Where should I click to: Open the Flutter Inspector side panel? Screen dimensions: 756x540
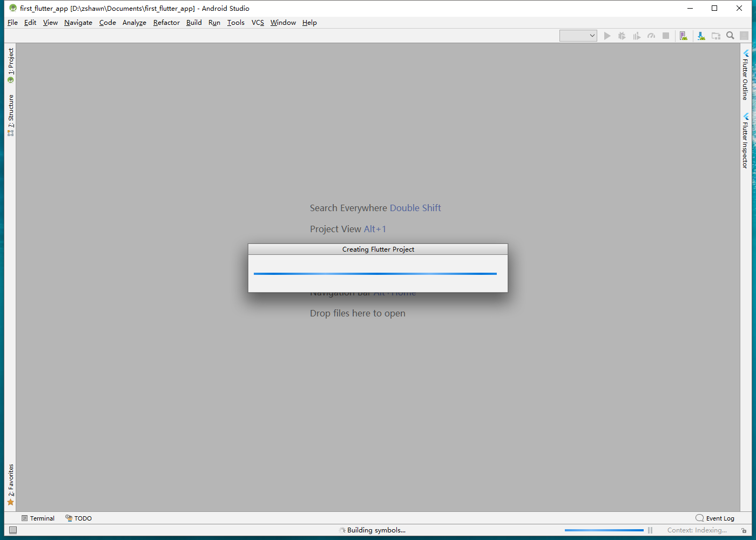[x=746, y=140]
